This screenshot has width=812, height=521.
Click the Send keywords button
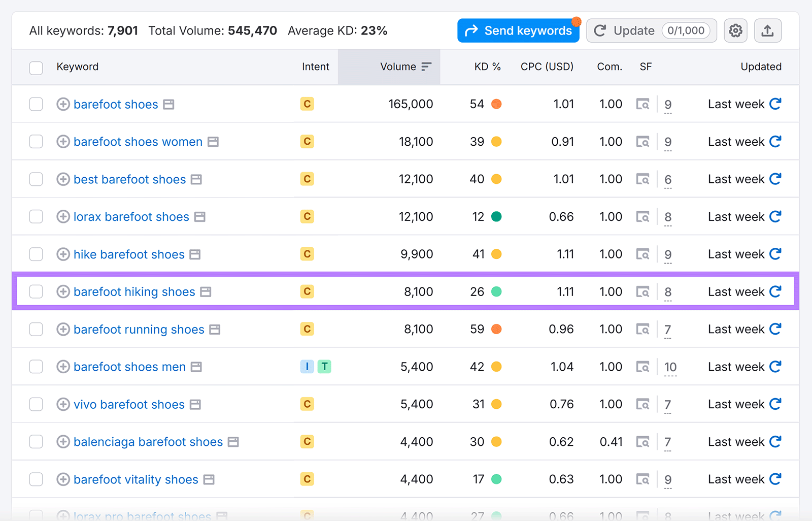point(518,30)
